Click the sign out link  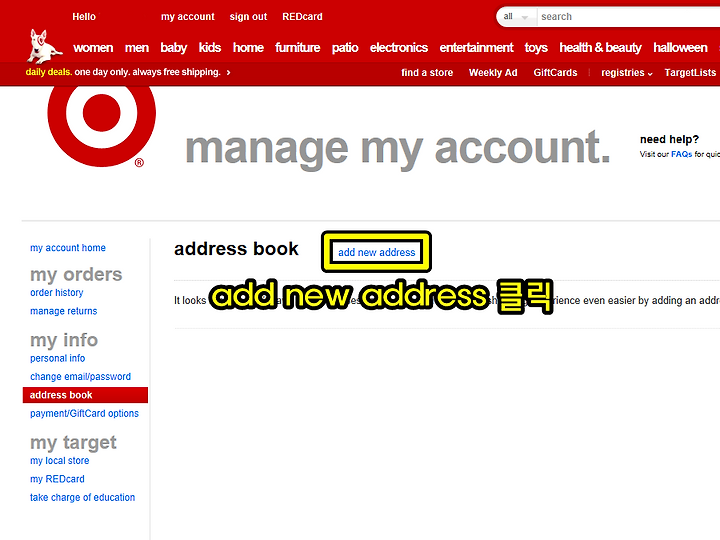click(x=248, y=17)
